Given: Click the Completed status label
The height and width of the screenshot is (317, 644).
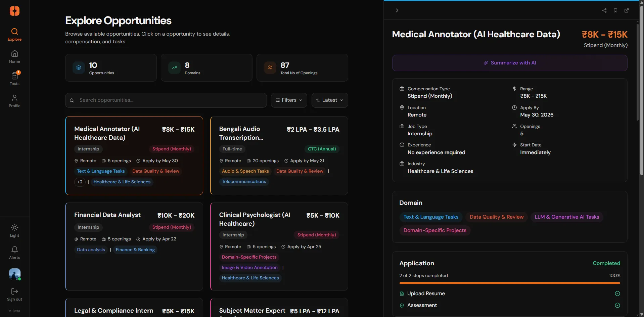Looking at the screenshot, I should (606, 263).
